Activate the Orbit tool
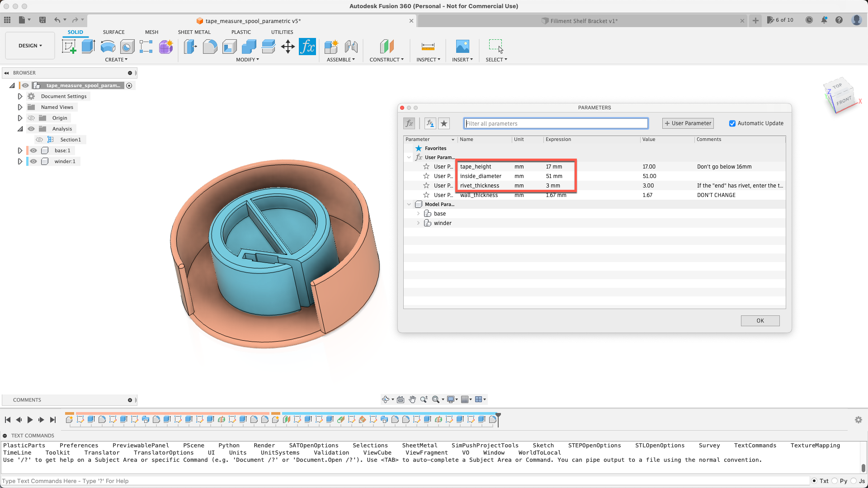This screenshot has width=868, height=488. click(386, 399)
